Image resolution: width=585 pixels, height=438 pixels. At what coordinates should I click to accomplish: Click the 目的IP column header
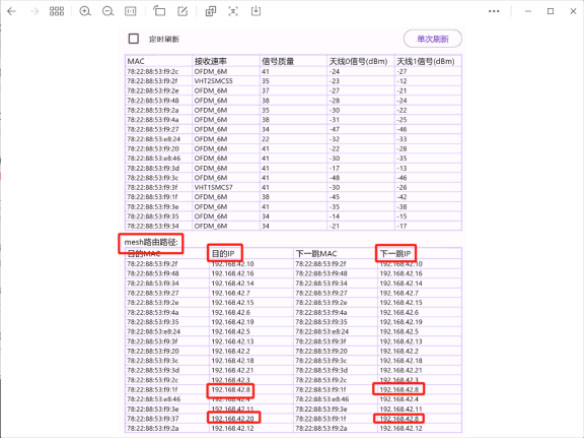pyautogui.click(x=223, y=254)
